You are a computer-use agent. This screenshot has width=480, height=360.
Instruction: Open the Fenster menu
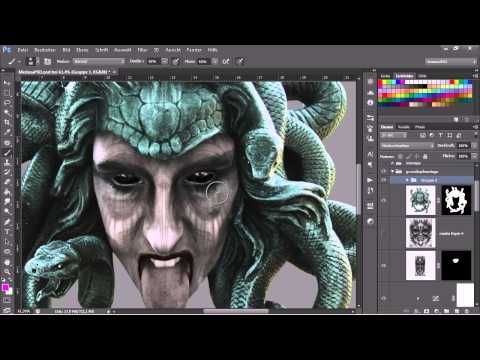pos(194,50)
